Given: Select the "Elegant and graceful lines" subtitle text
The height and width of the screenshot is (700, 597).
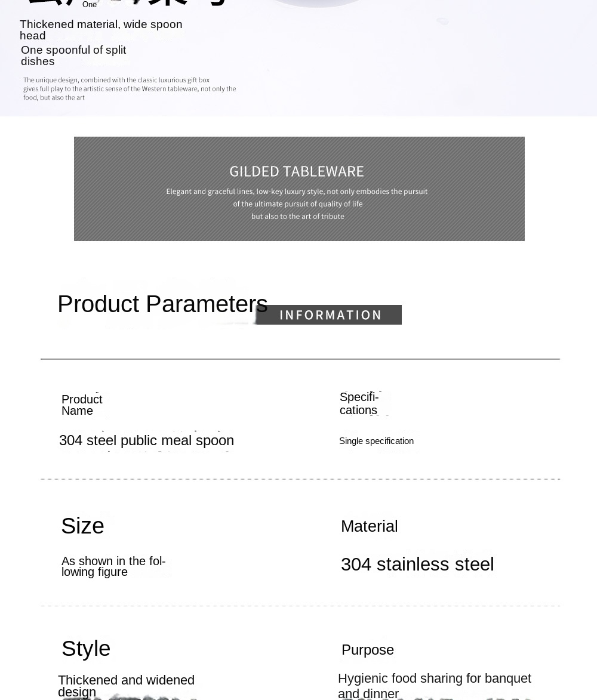Looking at the screenshot, I should point(297,192).
